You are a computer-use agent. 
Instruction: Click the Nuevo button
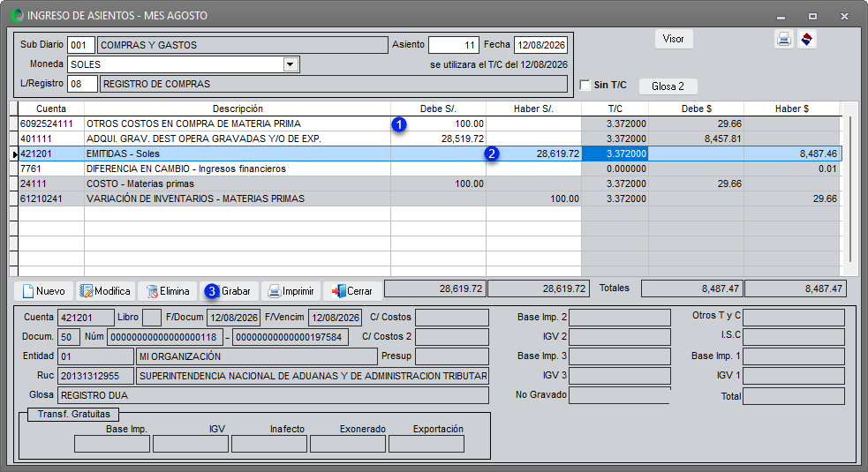point(43,291)
